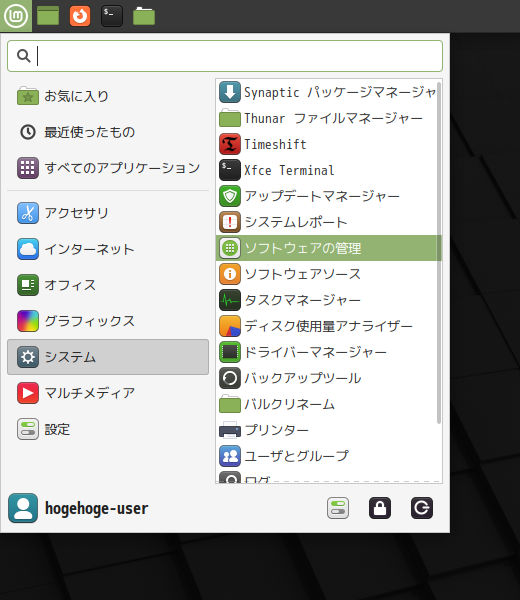
Task: Launch バックアップツール
Action: 327,378
